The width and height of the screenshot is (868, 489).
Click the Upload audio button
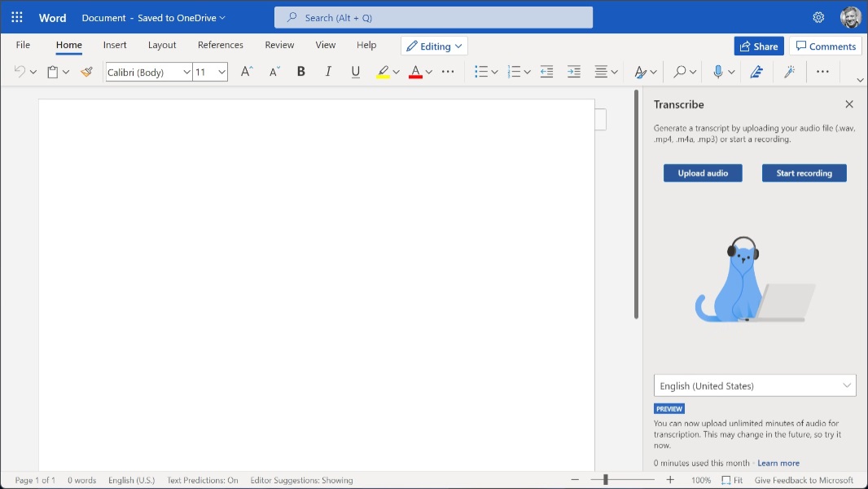[x=702, y=173]
